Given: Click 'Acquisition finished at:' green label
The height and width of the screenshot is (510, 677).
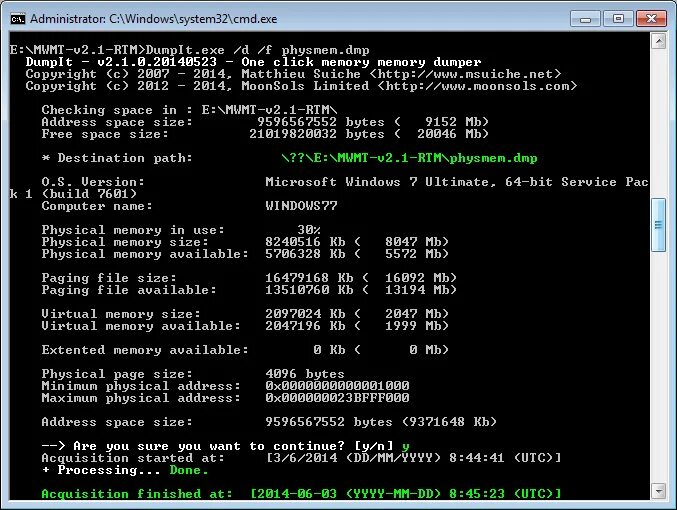Looking at the screenshot, I should [x=137, y=494].
